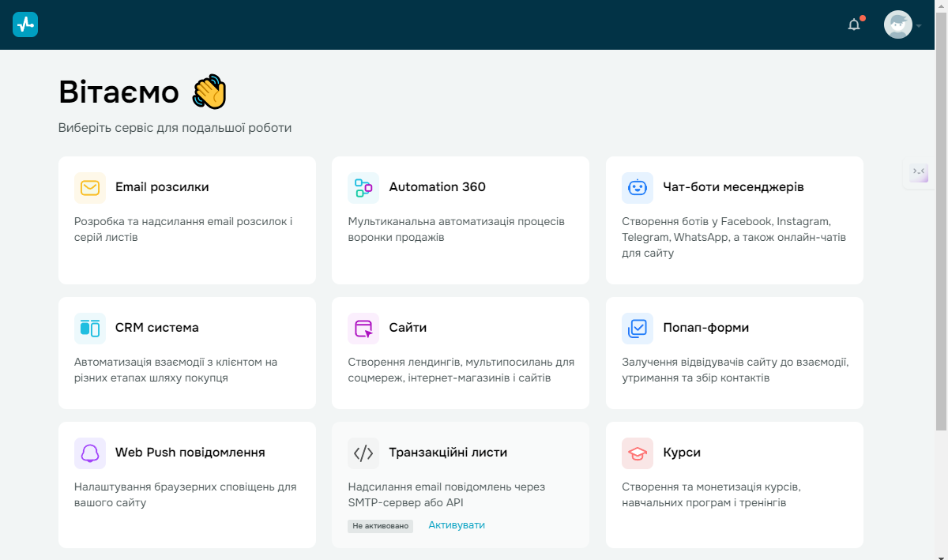Activate transactional emails via Активувати link
Viewport: 948px width, 560px height.
click(456, 525)
